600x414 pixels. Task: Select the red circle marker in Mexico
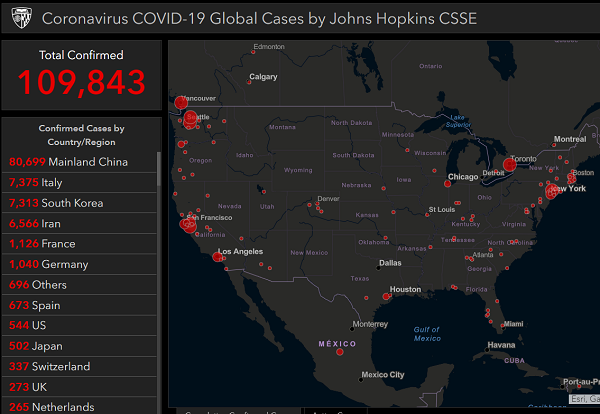click(x=340, y=352)
